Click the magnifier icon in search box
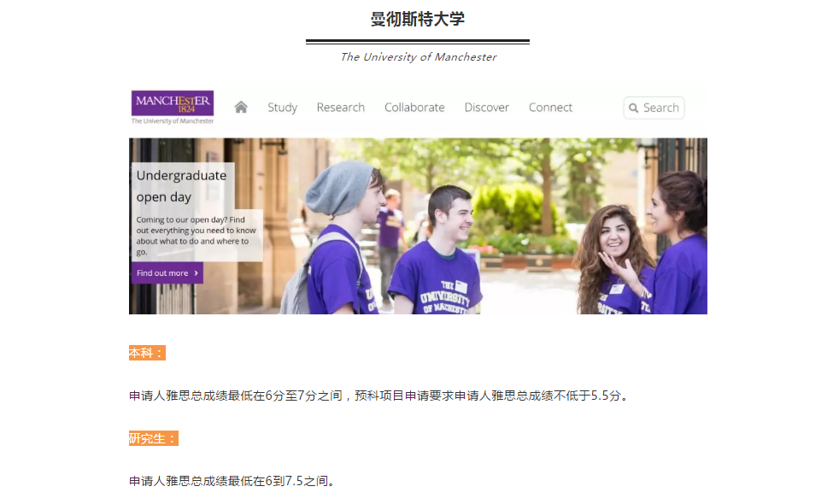The width and height of the screenshot is (833, 504). pyautogui.click(x=633, y=108)
